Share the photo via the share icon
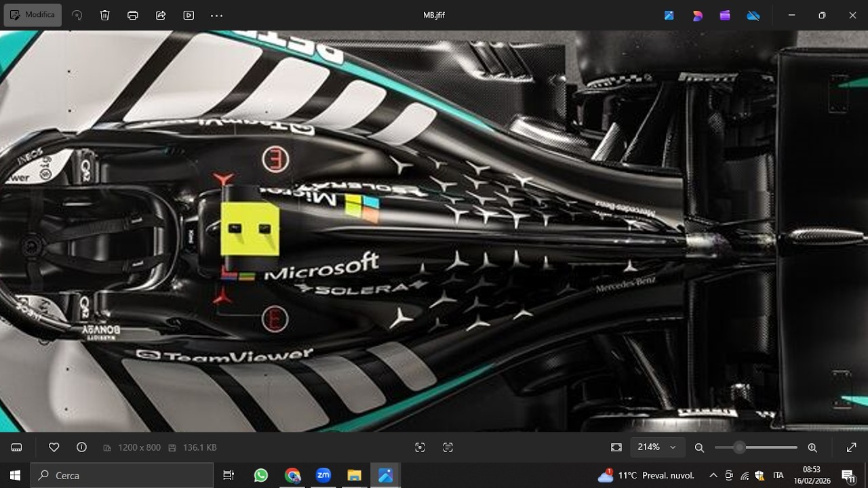Viewport: 868px width, 488px height. pos(161,15)
